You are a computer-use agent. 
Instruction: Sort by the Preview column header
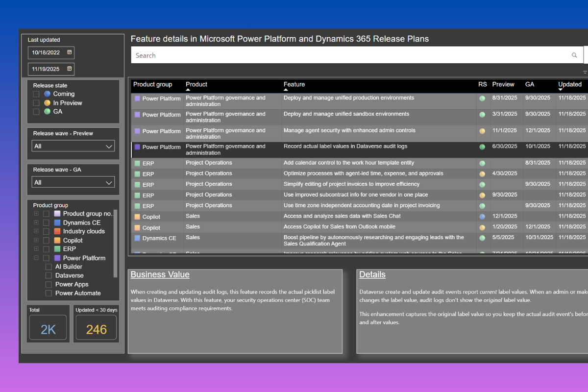pyautogui.click(x=503, y=84)
